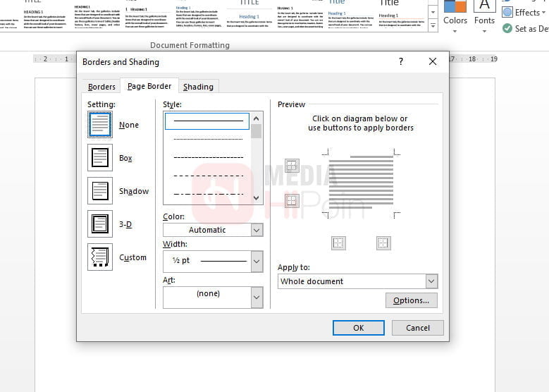This screenshot has width=549, height=392.
Task: Choose the Custom border setting icon
Action: pos(100,257)
